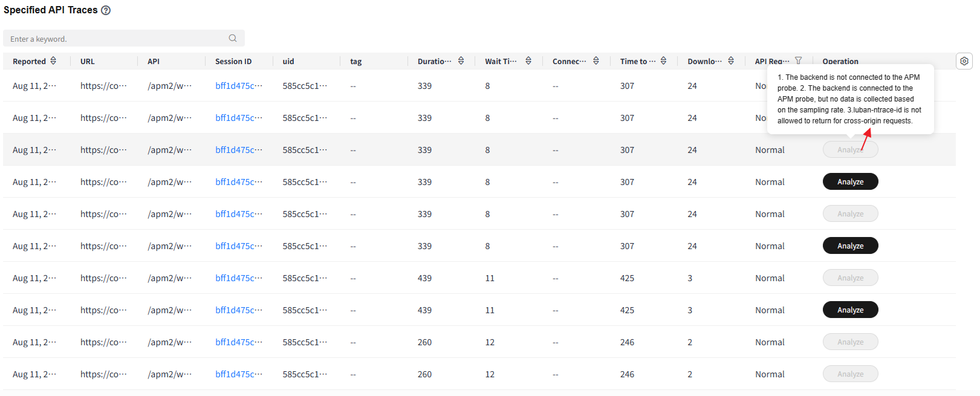Click the URL column header

[88, 61]
